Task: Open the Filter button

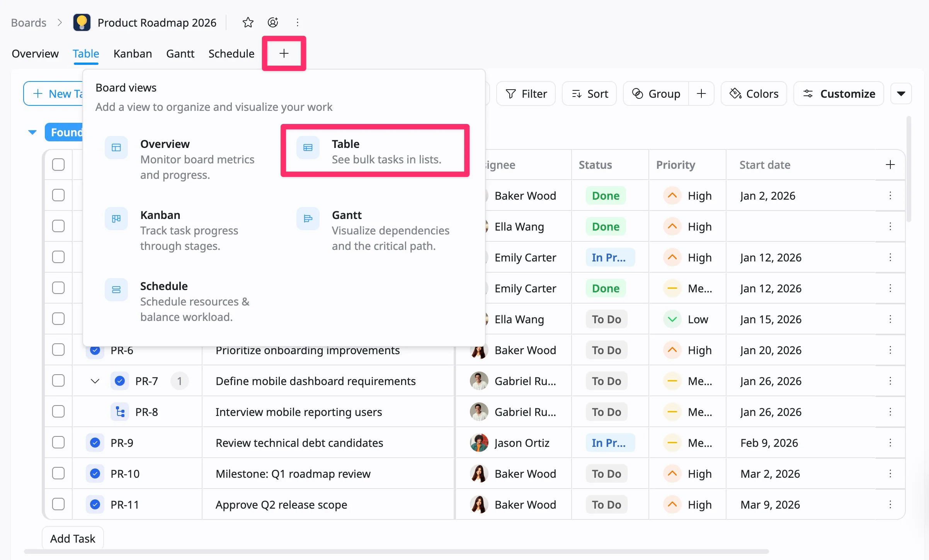Action: [x=526, y=93]
